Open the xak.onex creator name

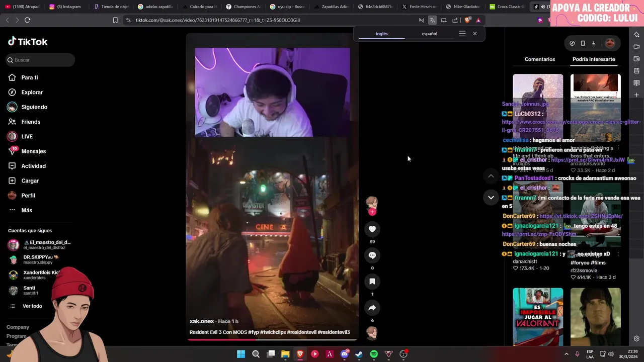202,321
